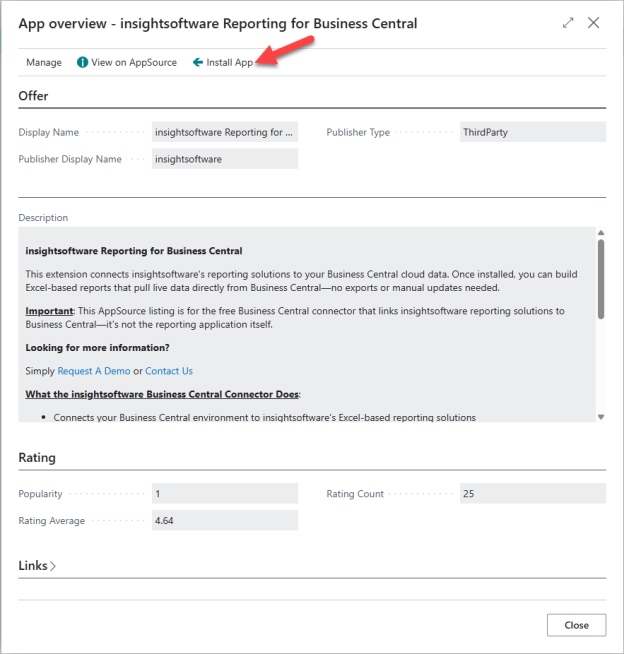Click the 'Publisher Display Name' label

pos(70,159)
